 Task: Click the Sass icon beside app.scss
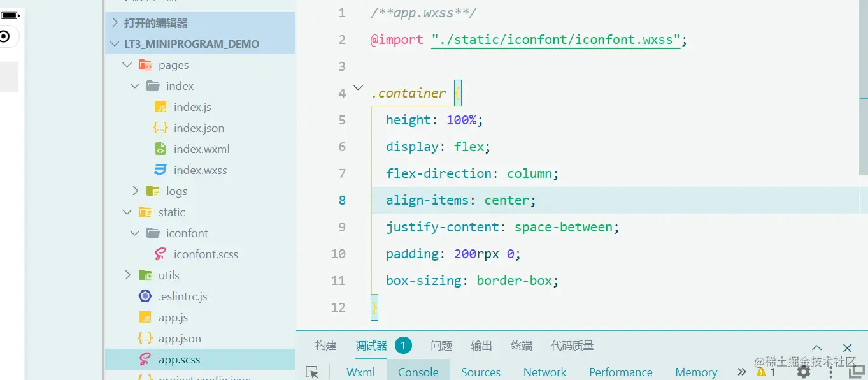(x=145, y=360)
